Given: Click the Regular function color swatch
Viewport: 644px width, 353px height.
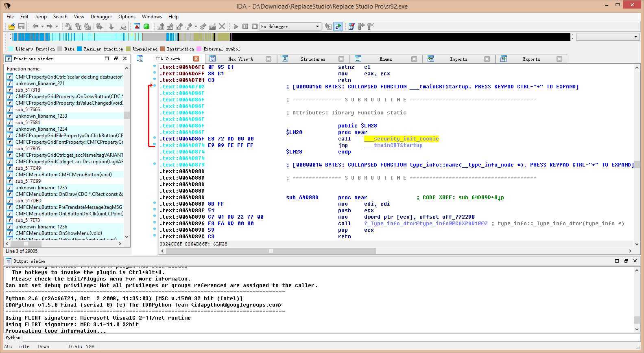Looking at the screenshot, I should point(79,49).
